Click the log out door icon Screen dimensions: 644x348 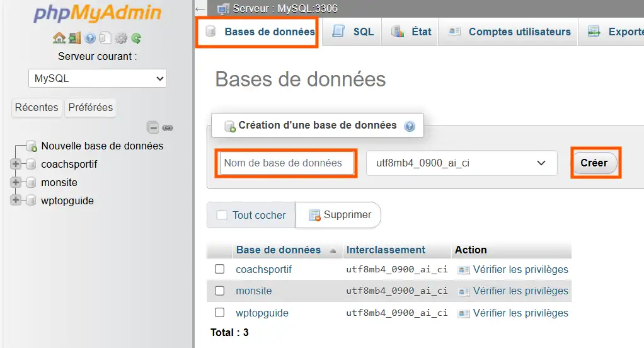tap(75, 38)
